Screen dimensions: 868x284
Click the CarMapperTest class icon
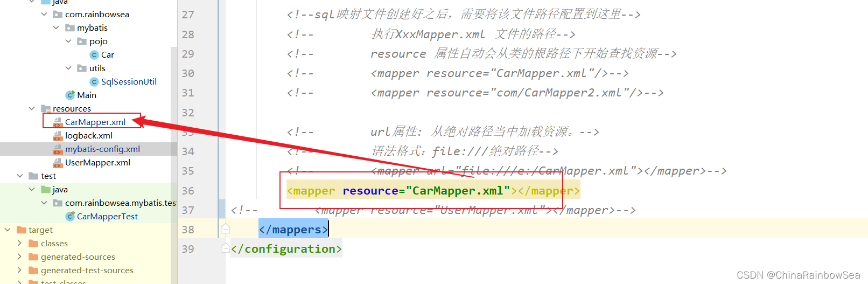(x=70, y=217)
